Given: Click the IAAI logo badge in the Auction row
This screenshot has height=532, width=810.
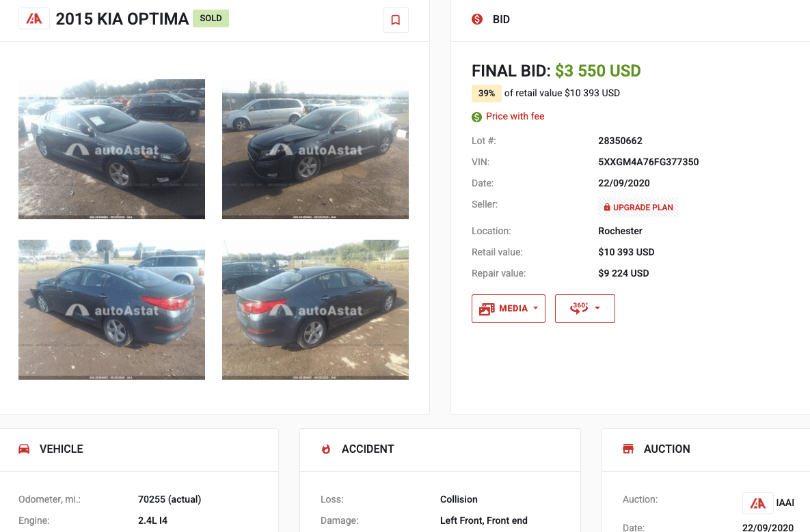Looking at the screenshot, I should pos(758,503).
